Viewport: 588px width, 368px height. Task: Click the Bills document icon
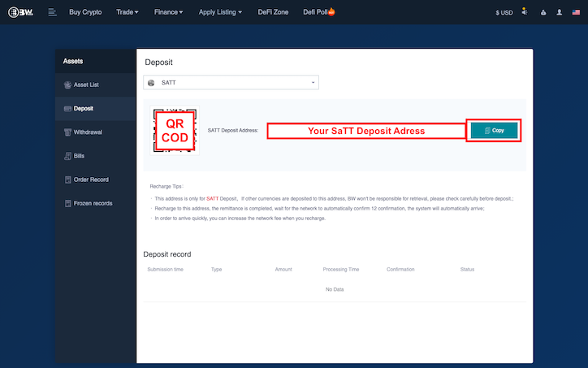pos(67,156)
